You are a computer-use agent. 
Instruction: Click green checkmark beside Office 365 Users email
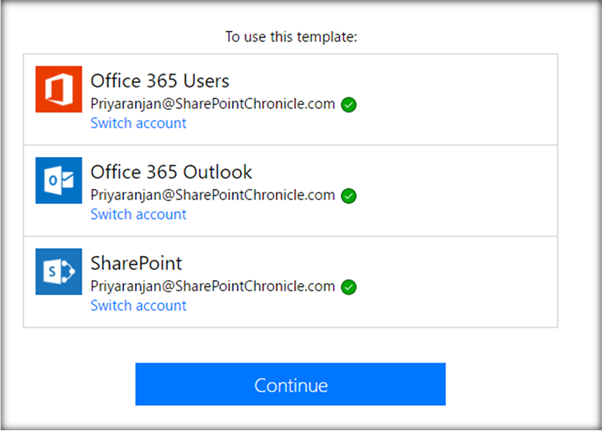348,104
